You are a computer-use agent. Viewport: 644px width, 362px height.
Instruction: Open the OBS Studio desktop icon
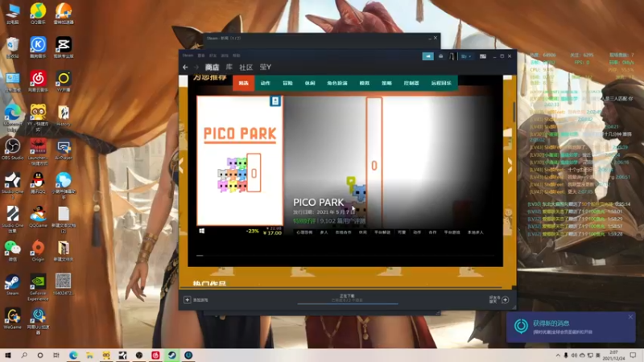pos(12,149)
